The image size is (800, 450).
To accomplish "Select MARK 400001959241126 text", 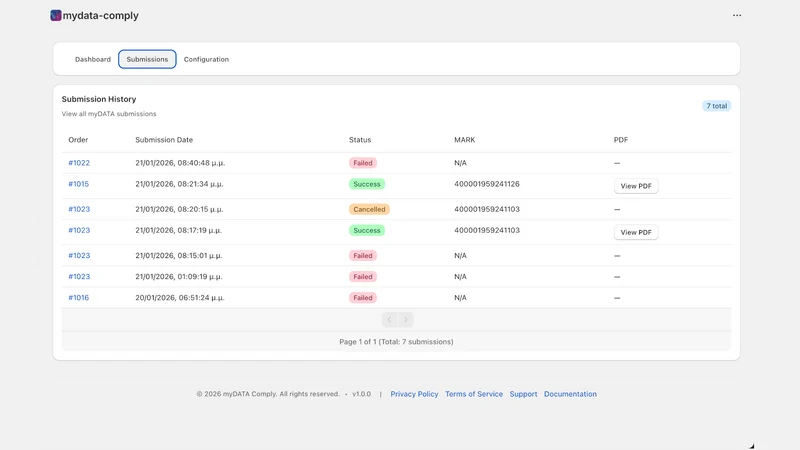I will tap(487, 184).
